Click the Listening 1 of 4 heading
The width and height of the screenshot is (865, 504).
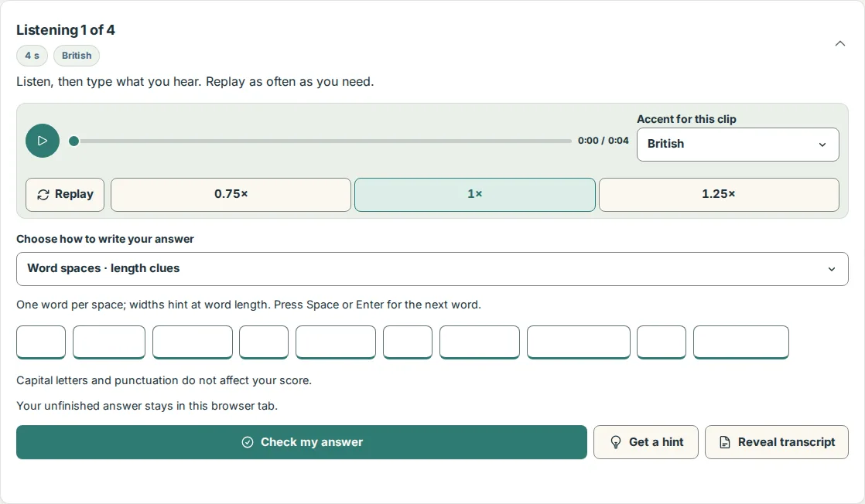(66, 30)
